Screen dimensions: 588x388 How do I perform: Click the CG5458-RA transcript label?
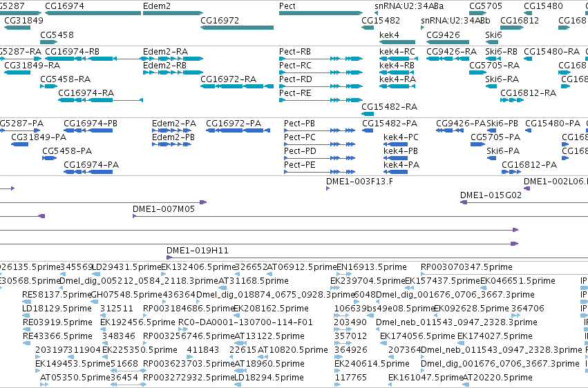click(65, 79)
